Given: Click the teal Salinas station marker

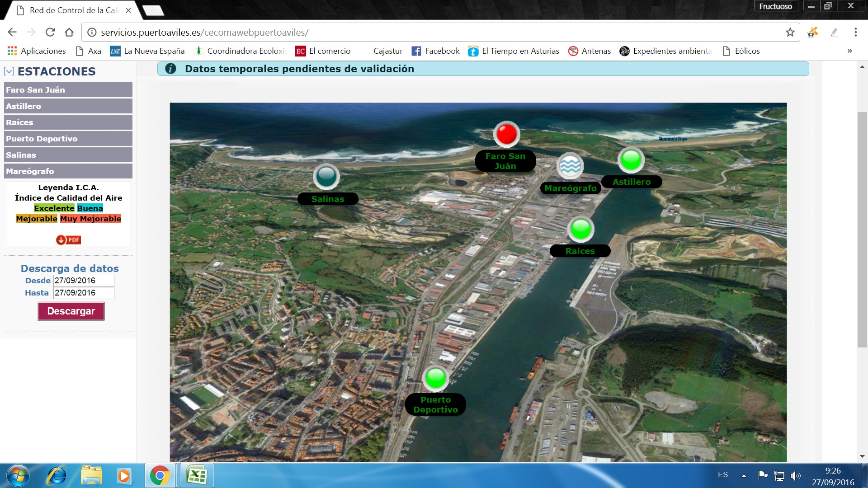Looking at the screenshot, I should pyautogui.click(x=326, y=176).
